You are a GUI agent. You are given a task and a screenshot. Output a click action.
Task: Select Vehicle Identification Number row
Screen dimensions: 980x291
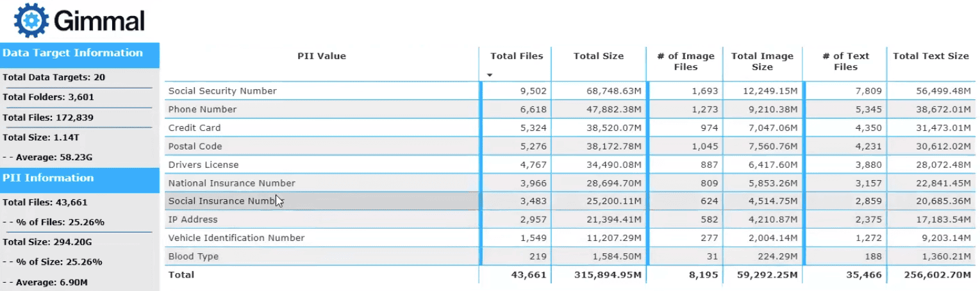coord(236,238)
